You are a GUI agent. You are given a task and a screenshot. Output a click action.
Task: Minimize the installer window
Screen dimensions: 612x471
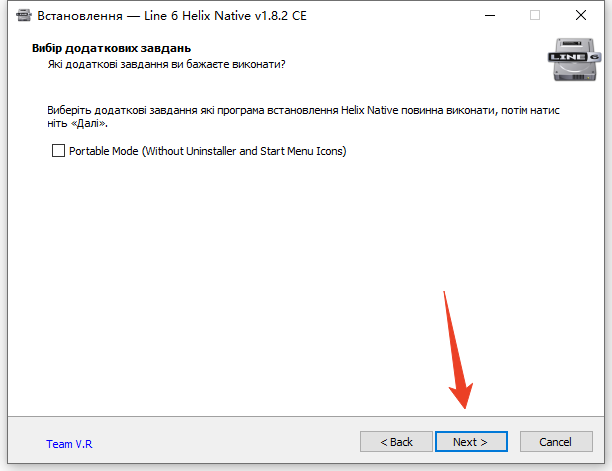(489, 16)
